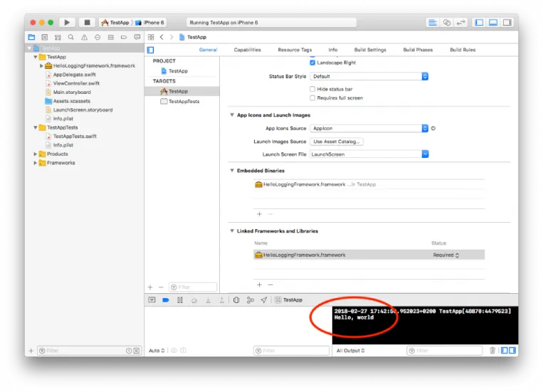The height and width of the screenshot is (392, 543).
Task: Open All Output console menu
Action: 350,351
